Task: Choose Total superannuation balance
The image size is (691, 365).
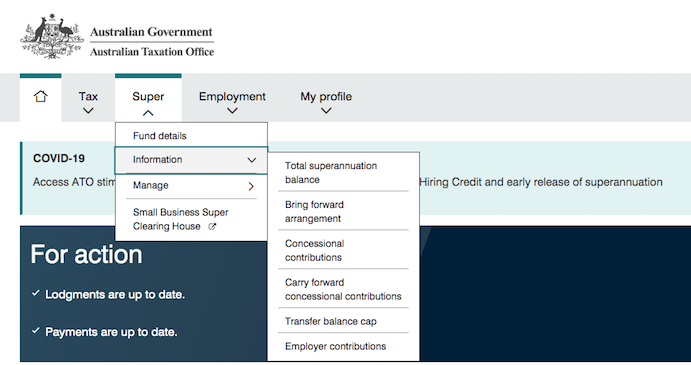Action: coord(331,172)
